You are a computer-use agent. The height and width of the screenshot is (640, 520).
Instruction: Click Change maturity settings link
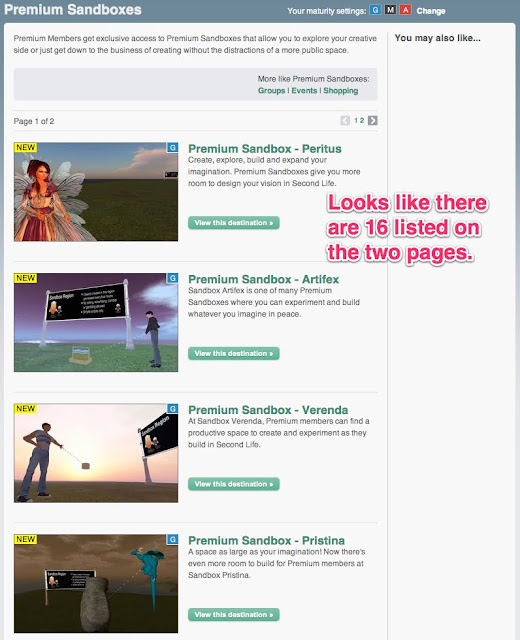click(x=431, y=11)
